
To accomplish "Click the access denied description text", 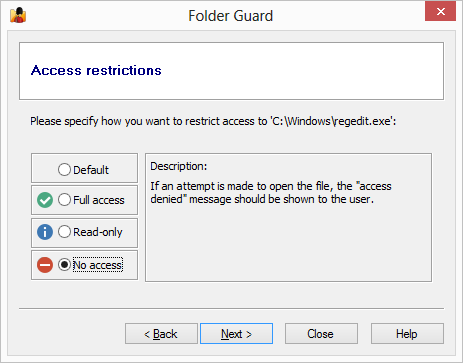I will click(271, 193).
